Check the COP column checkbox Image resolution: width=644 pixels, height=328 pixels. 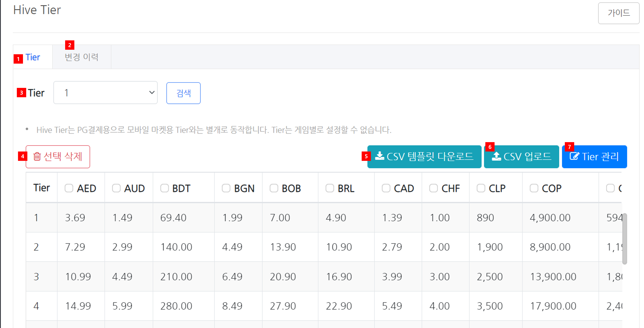(534, 188)
